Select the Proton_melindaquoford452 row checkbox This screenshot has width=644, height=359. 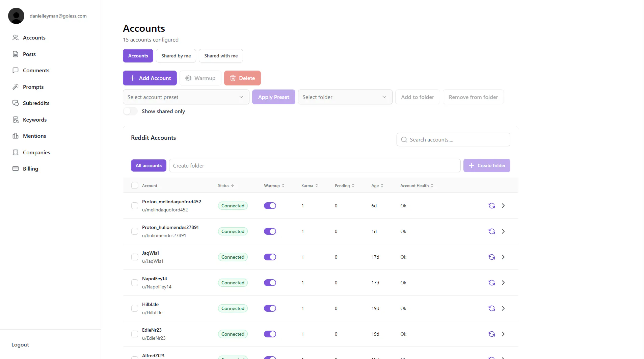(135, 206)
